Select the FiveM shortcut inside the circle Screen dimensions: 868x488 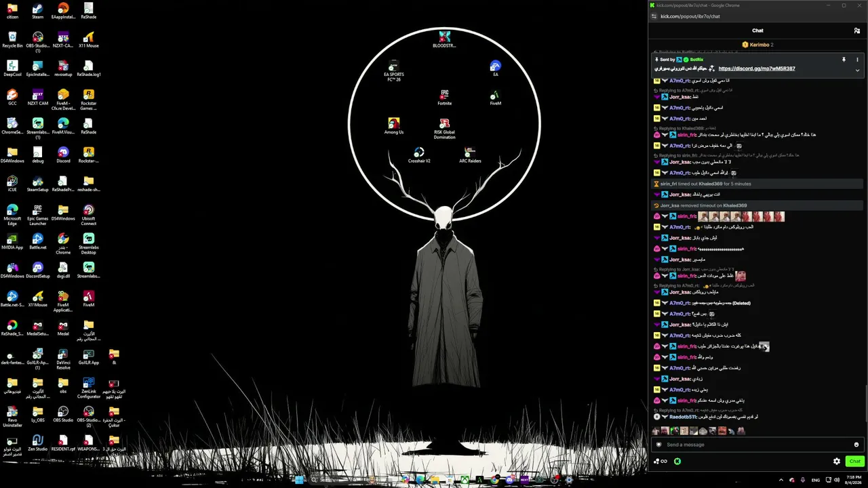click(x=495, y=98)
